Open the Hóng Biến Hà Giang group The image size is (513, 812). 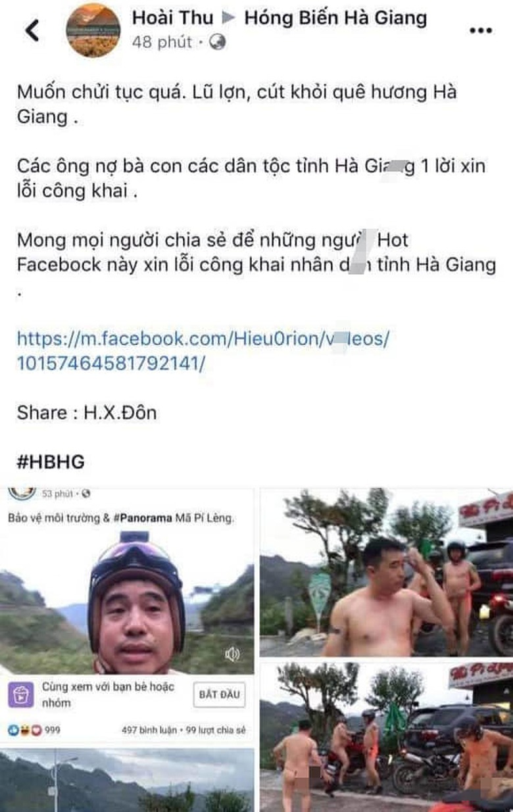click(335, 18)
